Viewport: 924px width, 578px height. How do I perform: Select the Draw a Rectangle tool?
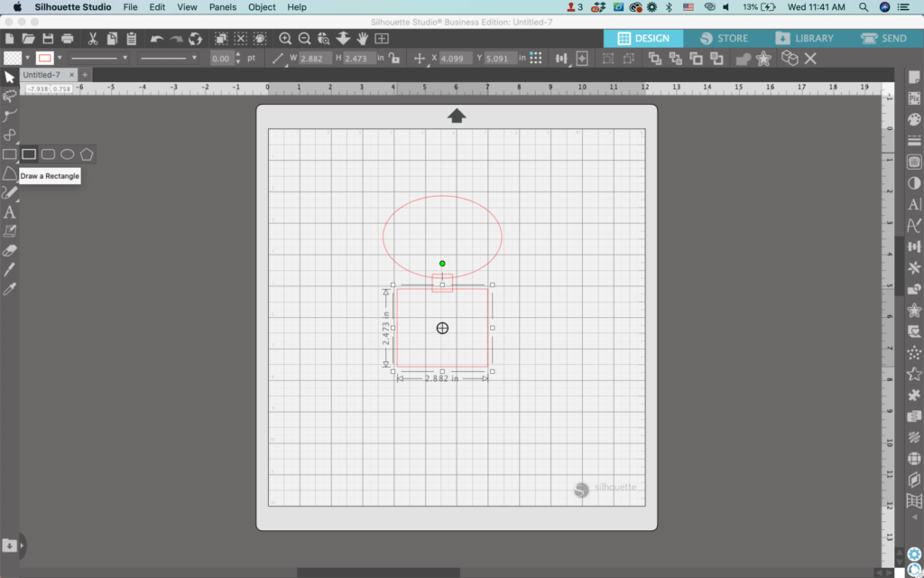29,154
